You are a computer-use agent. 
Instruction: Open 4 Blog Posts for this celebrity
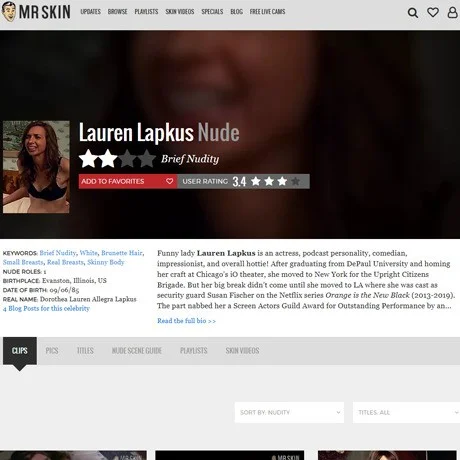tap(46, 308)
